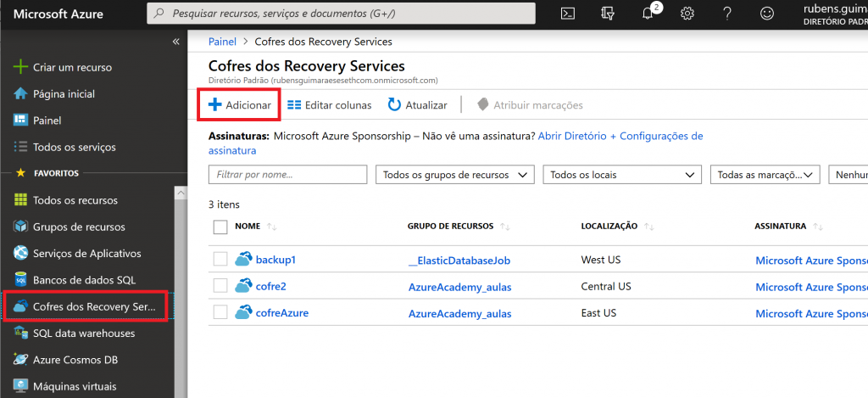Click the Atualizar refresh button
Screen dimensions: 868x398
tap(417, 105)
